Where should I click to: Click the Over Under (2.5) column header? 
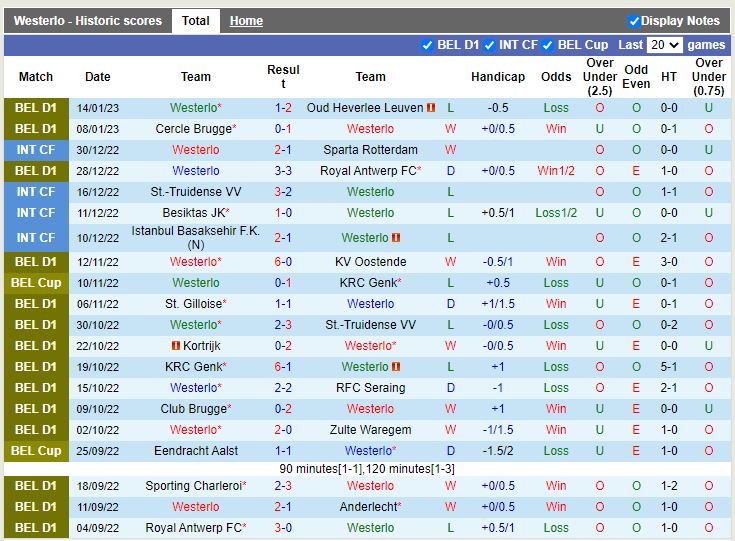[x=600, y=77]
